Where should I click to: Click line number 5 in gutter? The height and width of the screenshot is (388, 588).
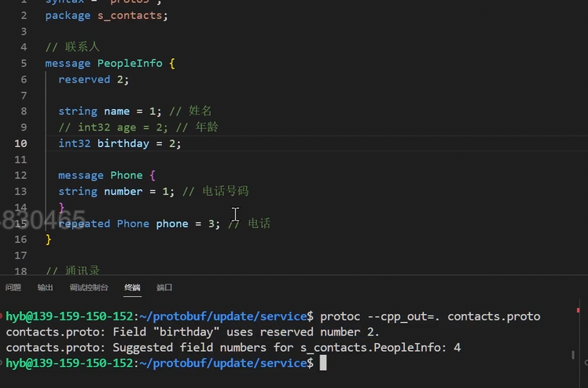24,64
